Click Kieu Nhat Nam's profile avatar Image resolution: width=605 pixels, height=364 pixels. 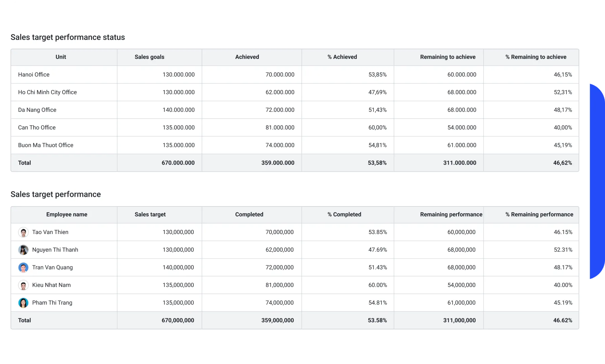pyautogui.click(x=23, y=285)
